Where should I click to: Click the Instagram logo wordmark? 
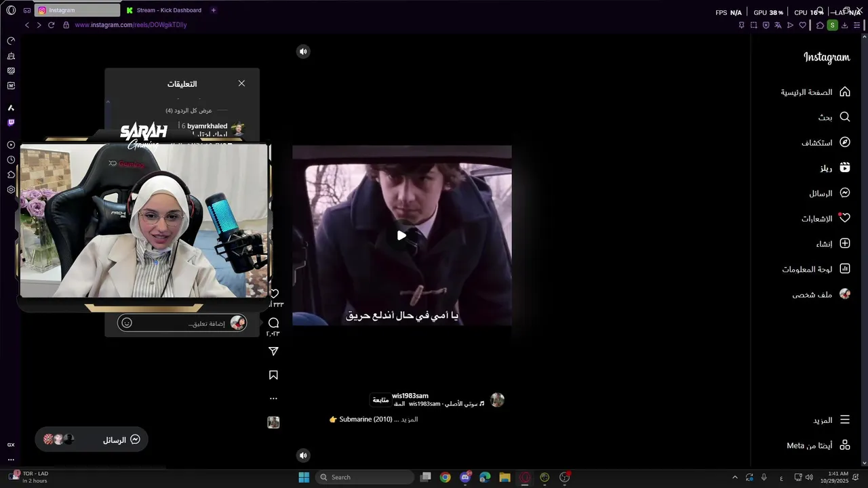pos(827,58)
